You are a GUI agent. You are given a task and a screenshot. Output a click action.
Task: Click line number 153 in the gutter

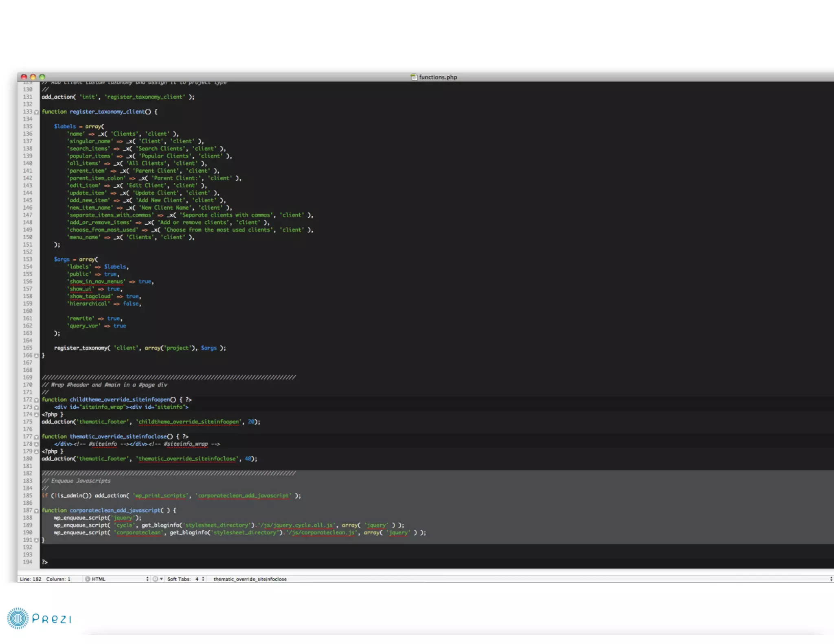(x=27, y=259)
